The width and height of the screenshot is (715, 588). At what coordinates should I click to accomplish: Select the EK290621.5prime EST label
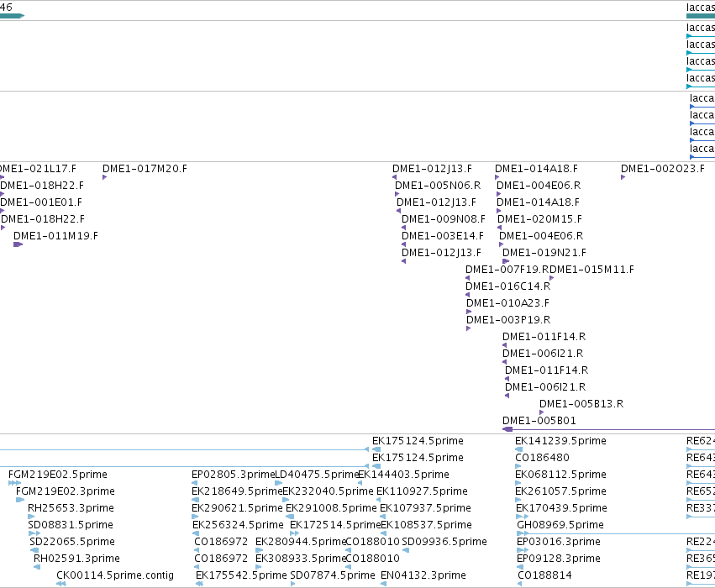tap(237, 508)
